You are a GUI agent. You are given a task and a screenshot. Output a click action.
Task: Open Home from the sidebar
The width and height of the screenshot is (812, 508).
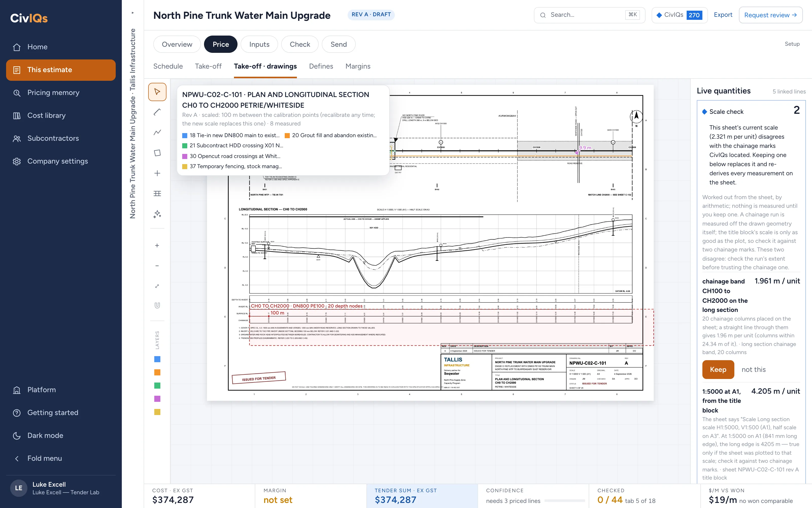point(61,47)
